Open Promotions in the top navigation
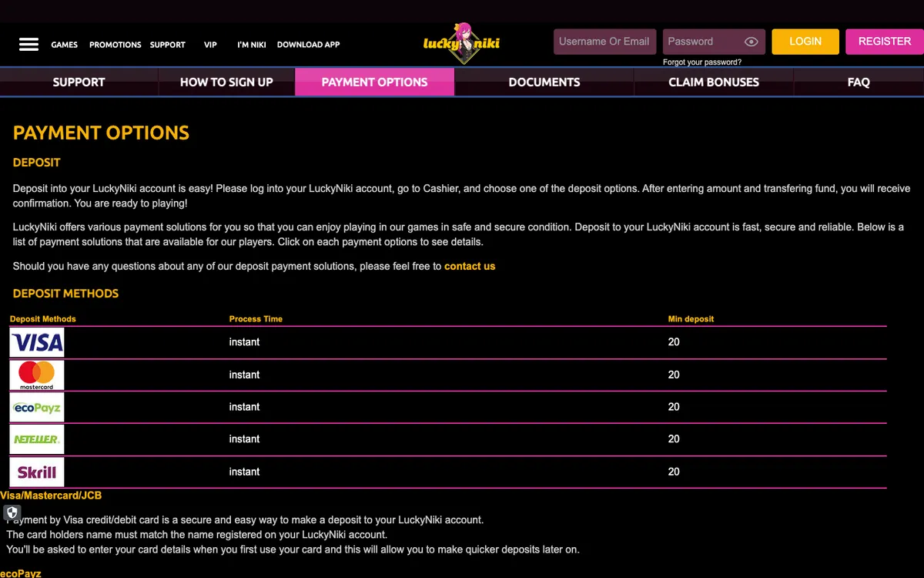924x578 pixels. tap(115, 45)
